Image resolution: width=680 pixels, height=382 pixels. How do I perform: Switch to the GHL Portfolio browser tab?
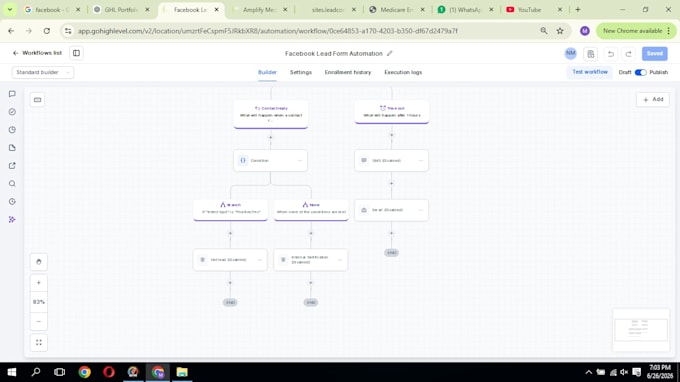coord(121,10)
